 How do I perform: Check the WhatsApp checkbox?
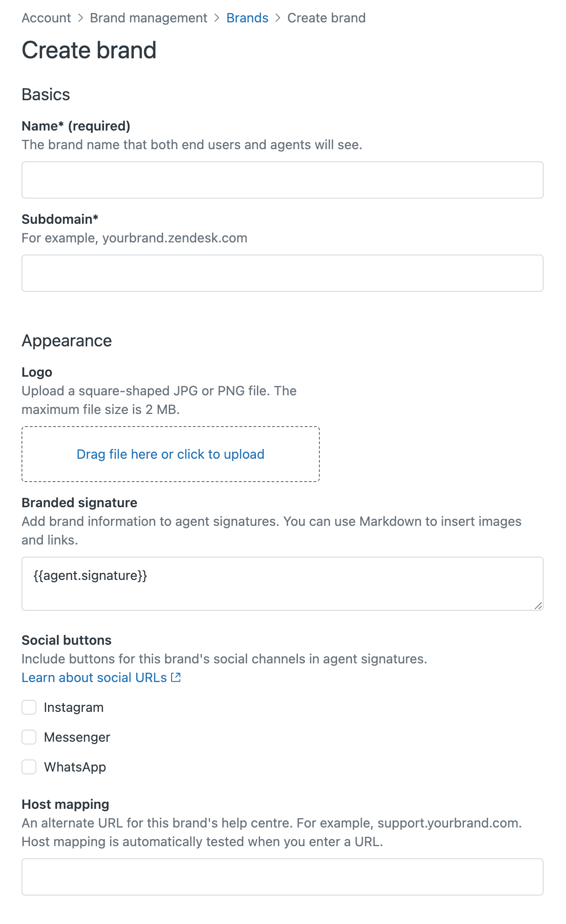click(x=29, y=767)
